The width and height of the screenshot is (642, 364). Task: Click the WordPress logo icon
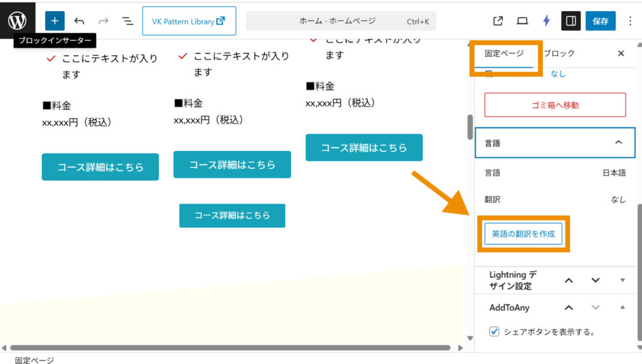pos(18,21)
